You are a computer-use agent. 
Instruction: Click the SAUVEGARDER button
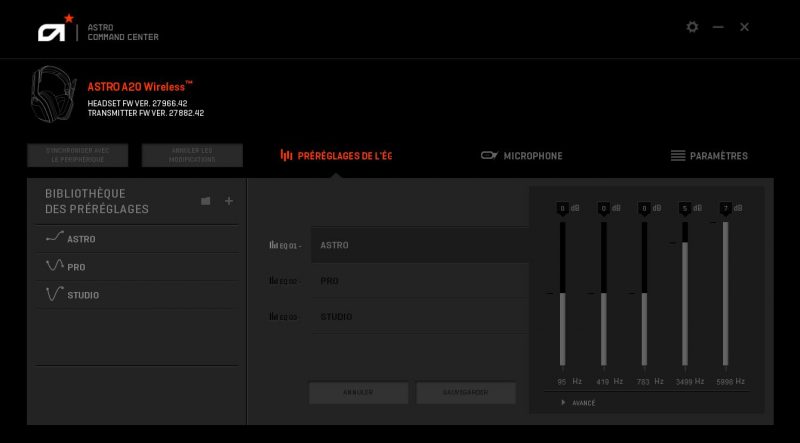(x=466, y=392)
